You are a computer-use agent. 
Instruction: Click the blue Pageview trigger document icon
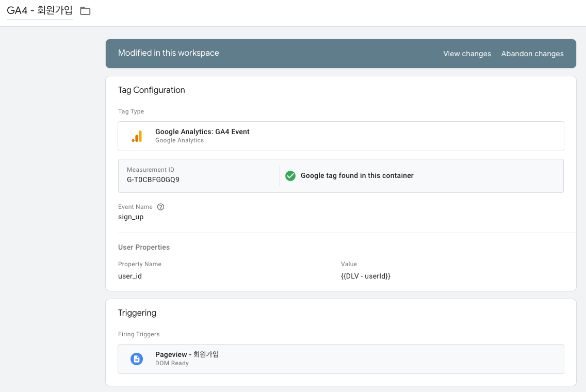click(137, 359)
